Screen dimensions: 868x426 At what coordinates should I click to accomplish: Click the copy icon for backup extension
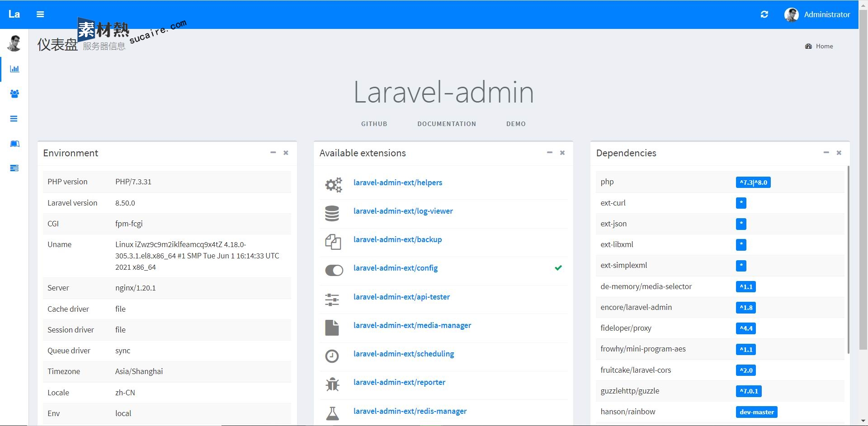[333, 242]
